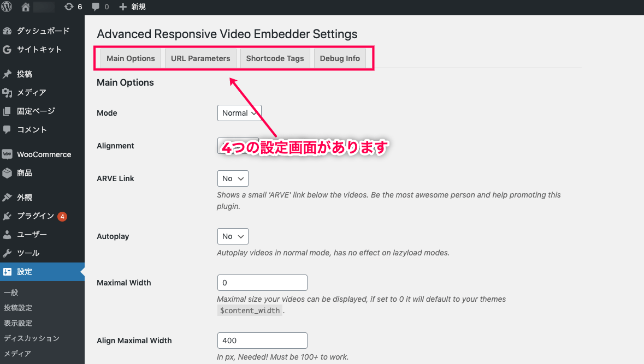This screenshot has width=644, height=364.
Task: Open the Mode dropdown set to Normal
Action: click(239, 113)
